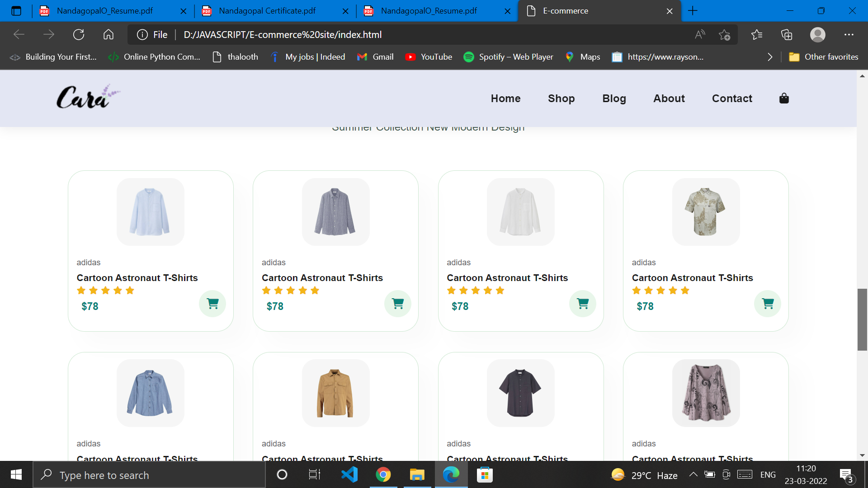
Task: Go to browser home page
Action: pos(108,34)
